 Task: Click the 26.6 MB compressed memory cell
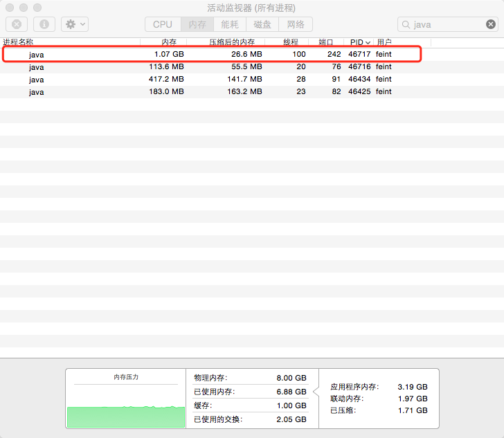click(246, 54)
